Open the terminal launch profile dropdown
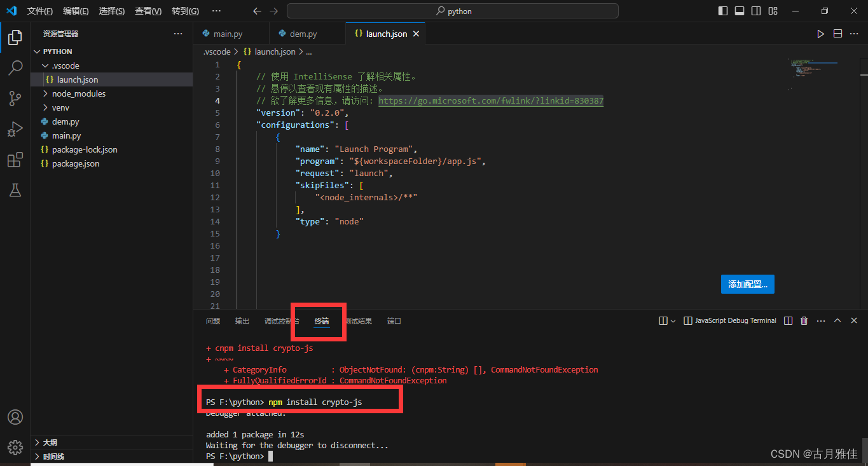The width and height of the screenshot is (868, 466). coord(672,320)
